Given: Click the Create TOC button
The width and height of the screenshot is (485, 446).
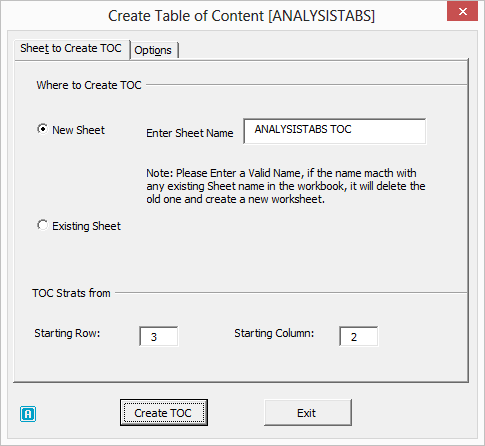Looking at the screenshot, I should click(x=164, y=413).
